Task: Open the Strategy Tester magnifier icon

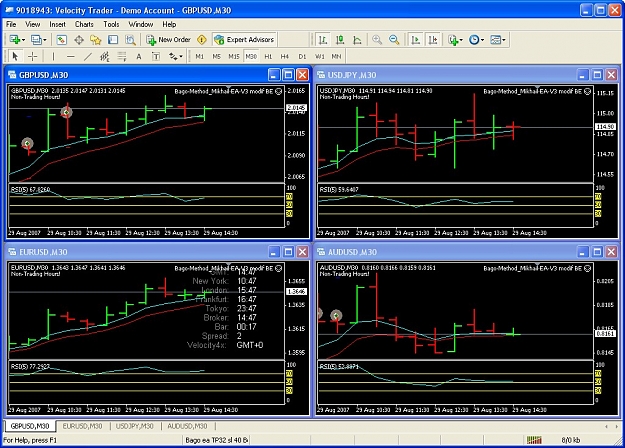Action: point(130,40)
